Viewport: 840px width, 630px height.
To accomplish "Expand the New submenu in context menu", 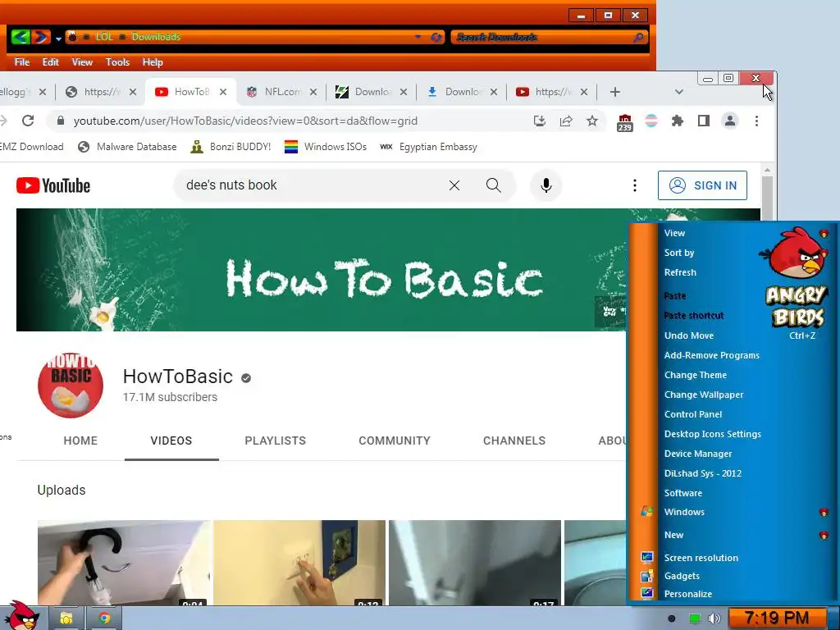I will [824, 535].
